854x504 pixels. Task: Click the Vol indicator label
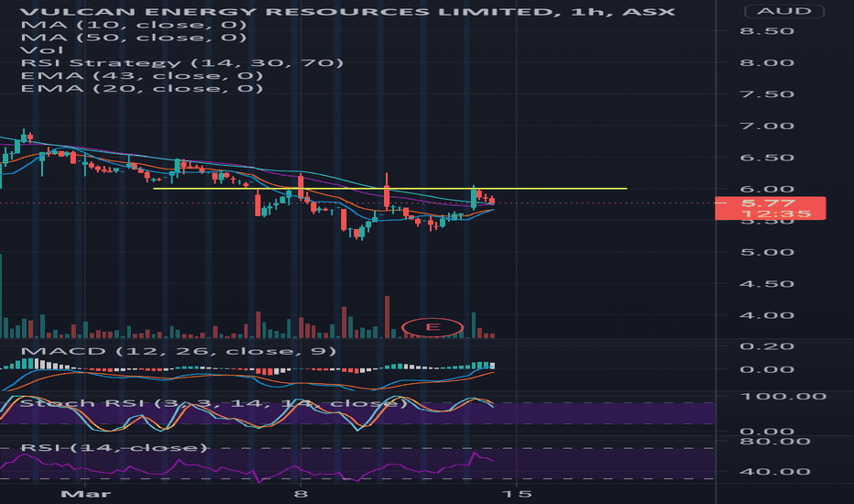click(42, 50)
